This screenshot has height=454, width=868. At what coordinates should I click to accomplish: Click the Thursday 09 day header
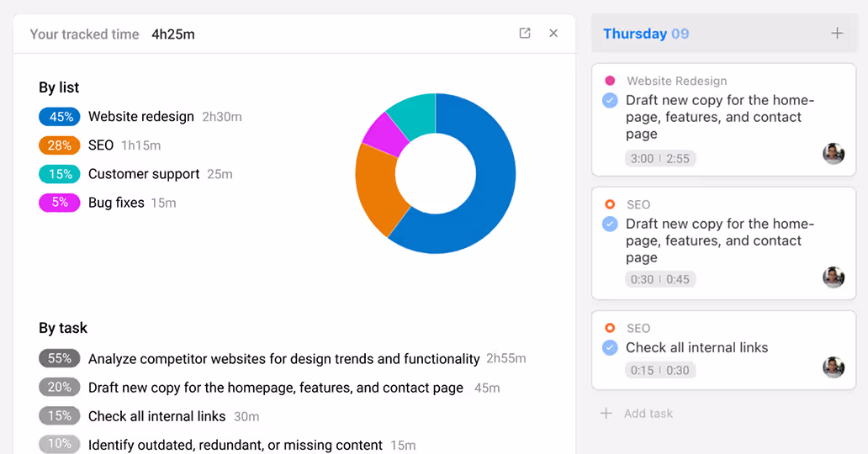[646, 34]
